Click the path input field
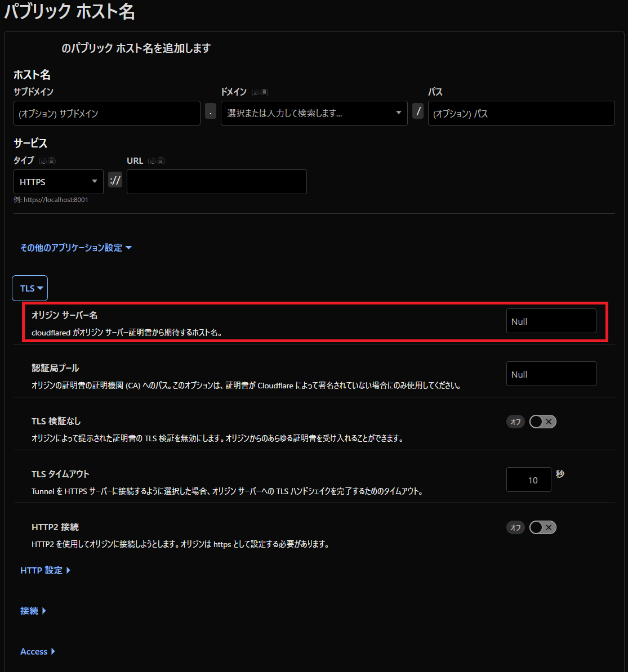This screenshot has width=628, height=672. pyautogui.click(x=521, y=113)
